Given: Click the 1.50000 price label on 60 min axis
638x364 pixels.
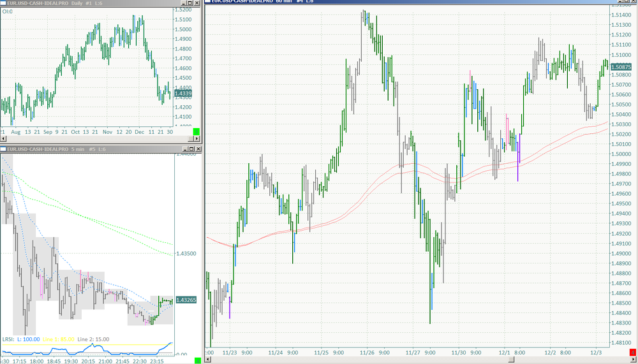Looking at the screenshot, I should click(x=621, y=154).
